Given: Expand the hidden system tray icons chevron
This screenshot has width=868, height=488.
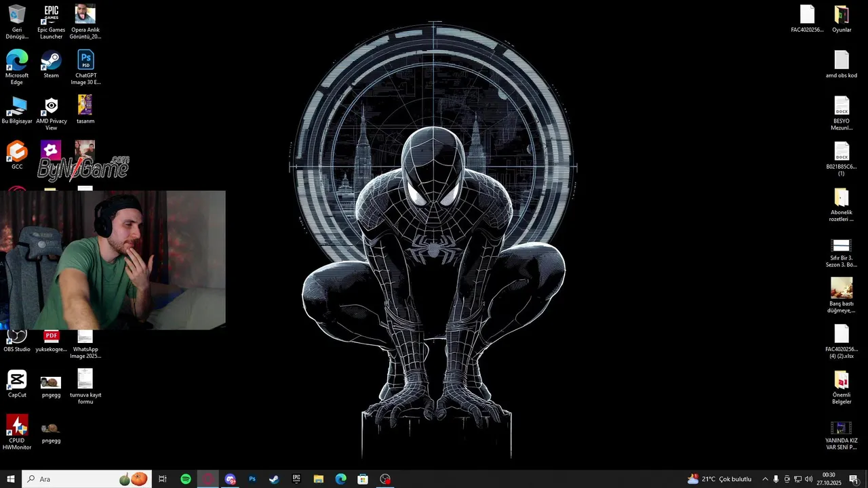Looking at the screenshot, I should tap(765, 479).
